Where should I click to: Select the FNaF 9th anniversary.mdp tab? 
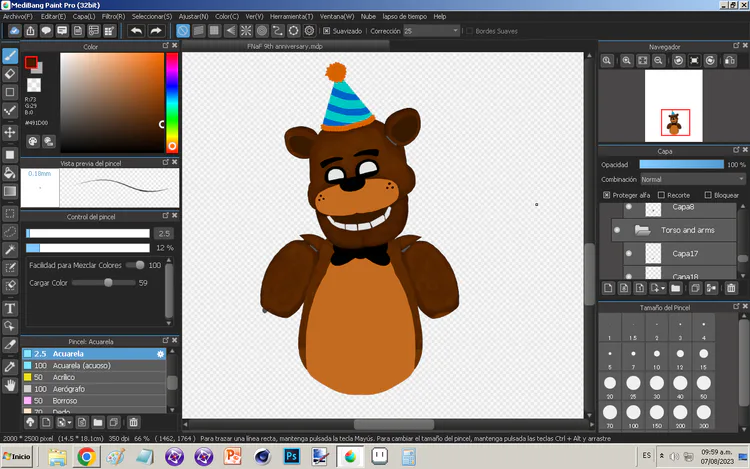coord(285,46)
